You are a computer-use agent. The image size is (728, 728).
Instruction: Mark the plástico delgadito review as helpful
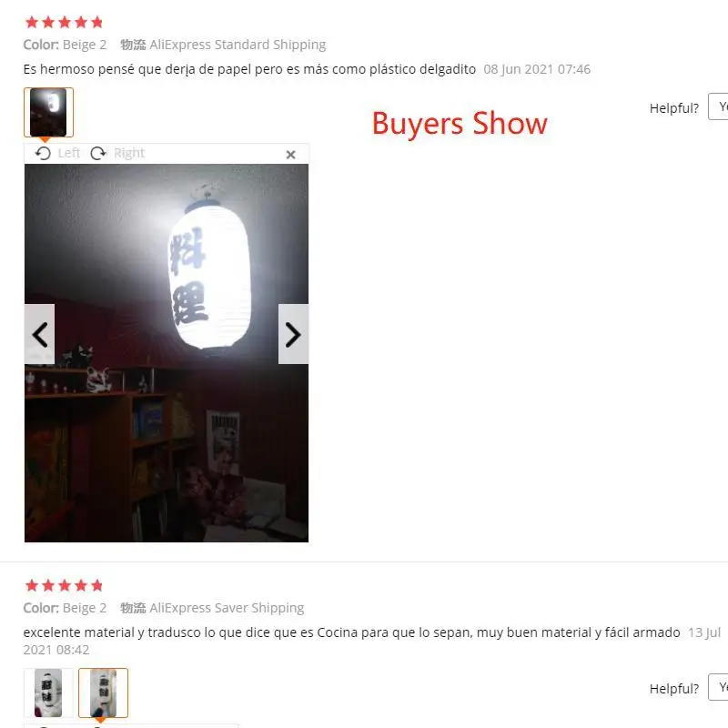(x=718, y=106)
